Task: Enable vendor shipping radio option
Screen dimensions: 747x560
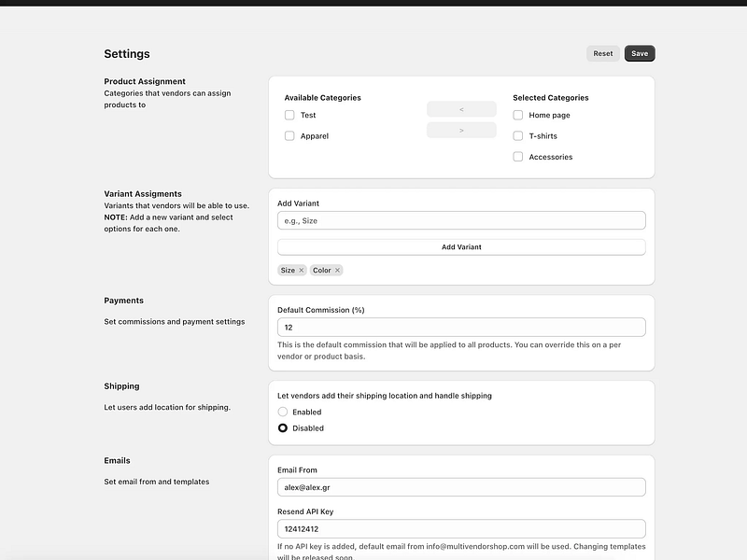Action: click(283, 412)
